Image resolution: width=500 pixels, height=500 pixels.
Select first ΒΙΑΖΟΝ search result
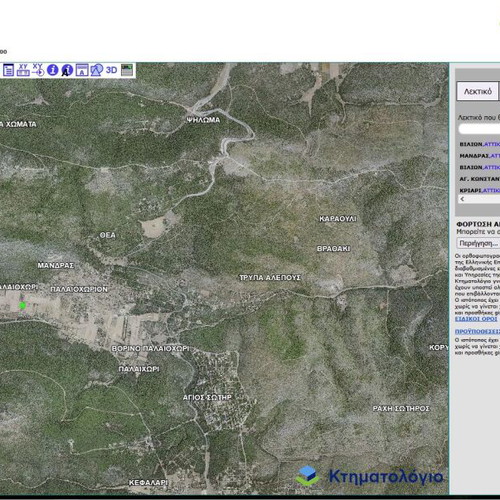(x=479, y=144)
